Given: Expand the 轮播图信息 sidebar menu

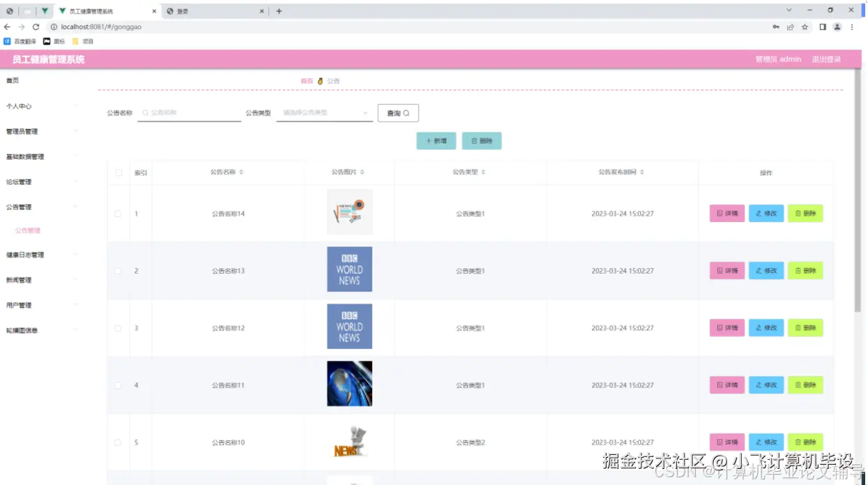Looking at the screenshot, I should click(42, 330).
